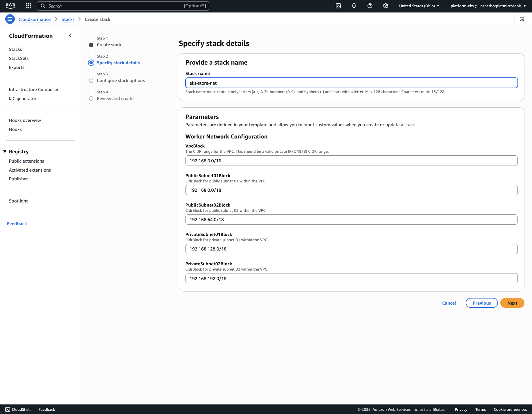The image size is (532, 414).
Task: Open the platform-eks account dropdown
Action: [488, 6]
